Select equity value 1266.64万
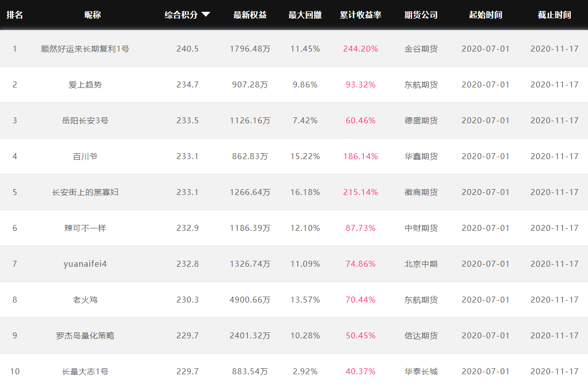 250,192
